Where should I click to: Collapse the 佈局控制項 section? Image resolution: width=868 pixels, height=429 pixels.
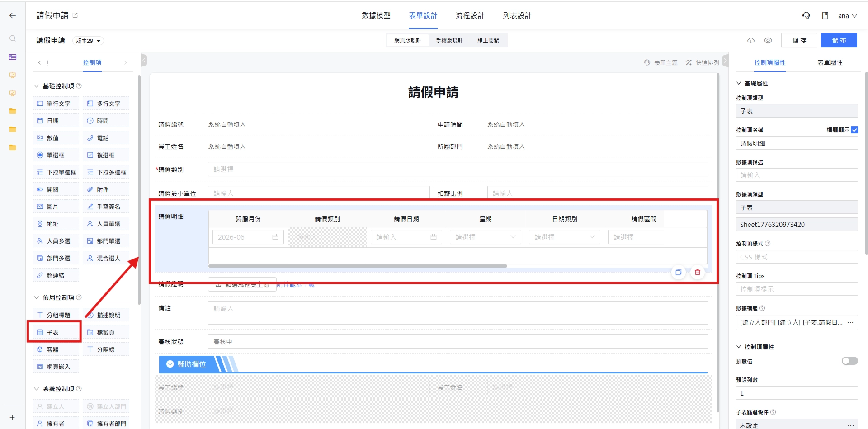click(x=37, y=297)
